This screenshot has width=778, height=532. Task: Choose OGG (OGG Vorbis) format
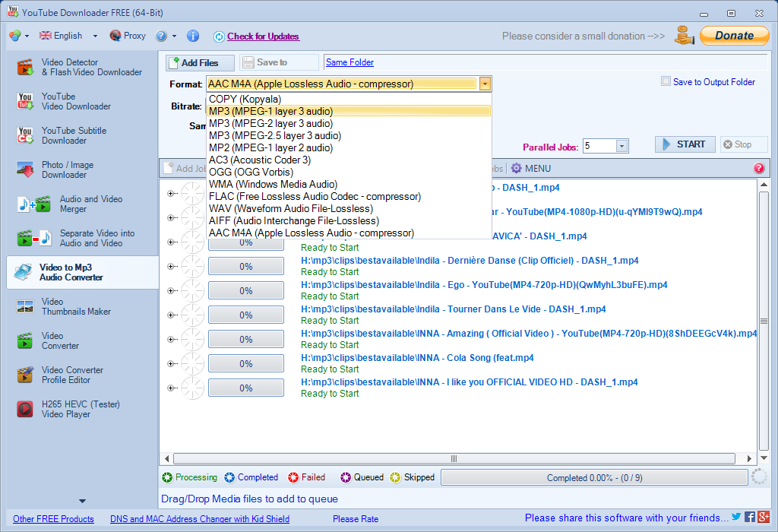coord(349,173)
